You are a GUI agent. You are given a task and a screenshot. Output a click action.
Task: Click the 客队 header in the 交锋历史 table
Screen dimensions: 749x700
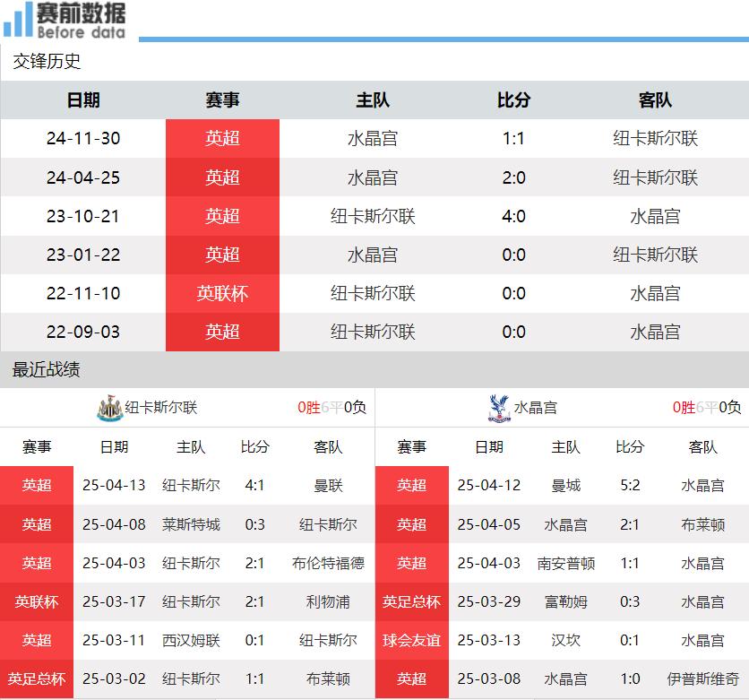[655, 99]
